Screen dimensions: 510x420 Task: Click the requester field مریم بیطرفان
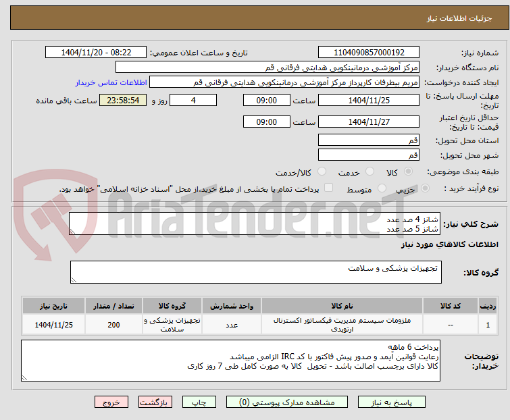pos(284,82)
